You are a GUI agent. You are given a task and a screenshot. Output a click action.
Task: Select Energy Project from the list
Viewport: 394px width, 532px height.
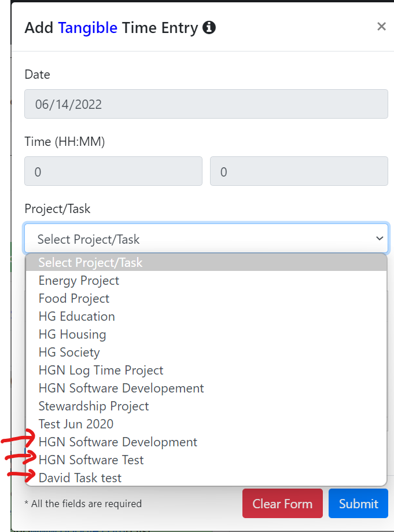coord(206,281)
